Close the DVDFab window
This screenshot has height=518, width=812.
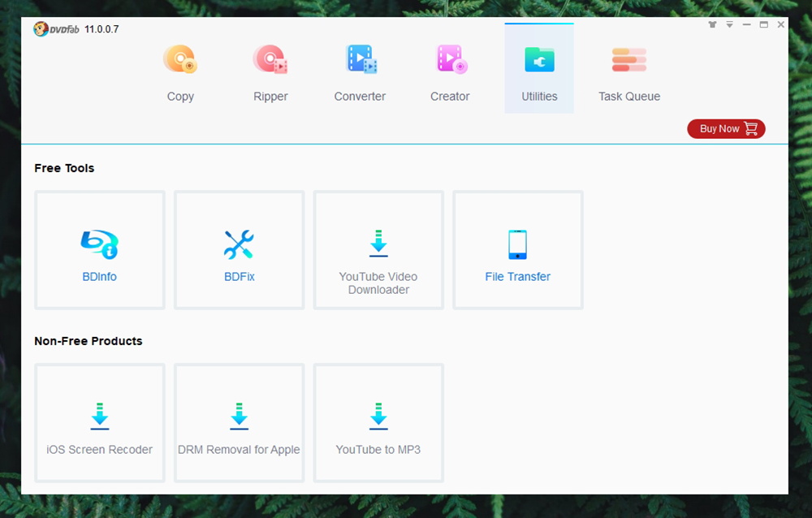point(781,24)
